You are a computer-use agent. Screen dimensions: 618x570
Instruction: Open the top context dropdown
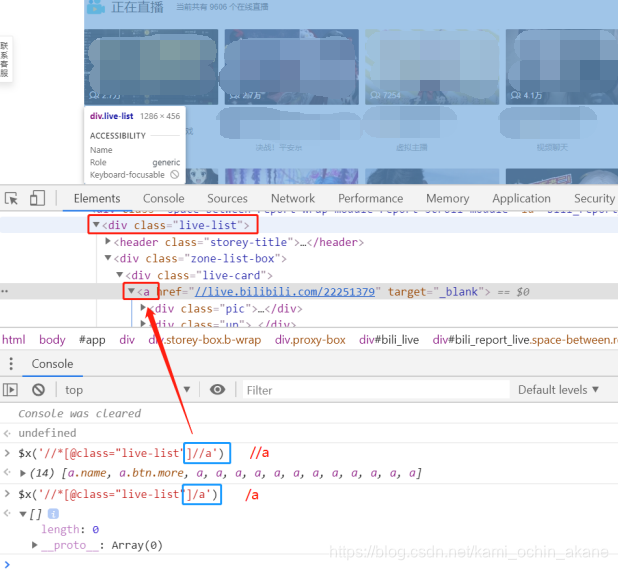coord(128,390)
